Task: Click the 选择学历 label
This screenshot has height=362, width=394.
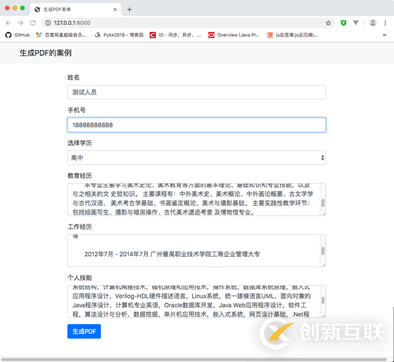Action: [80, 143]
